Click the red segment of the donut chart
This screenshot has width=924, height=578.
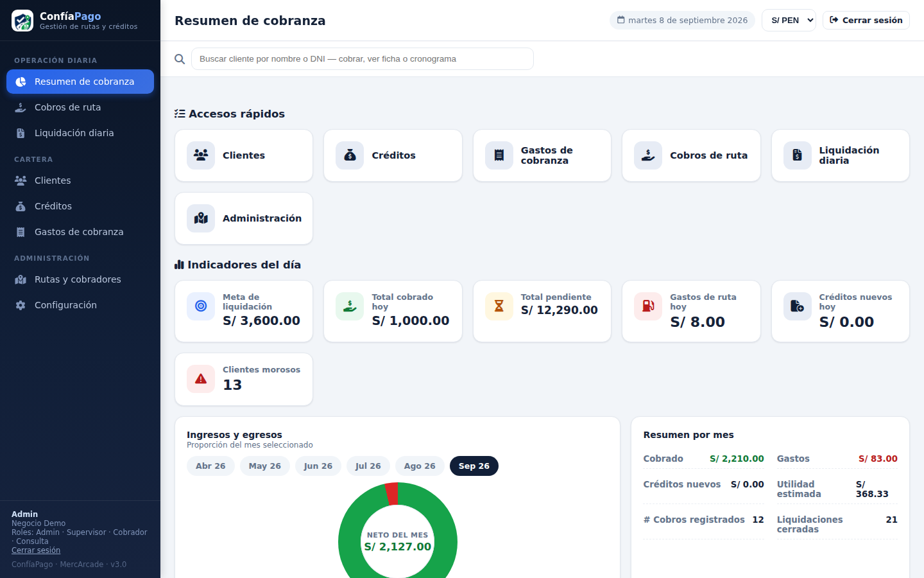392,494
